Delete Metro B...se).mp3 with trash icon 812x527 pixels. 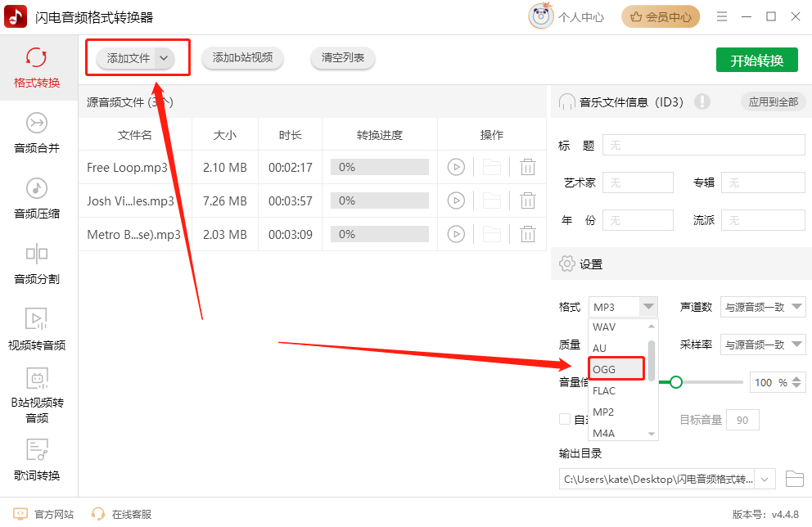(x=528, y=234)
